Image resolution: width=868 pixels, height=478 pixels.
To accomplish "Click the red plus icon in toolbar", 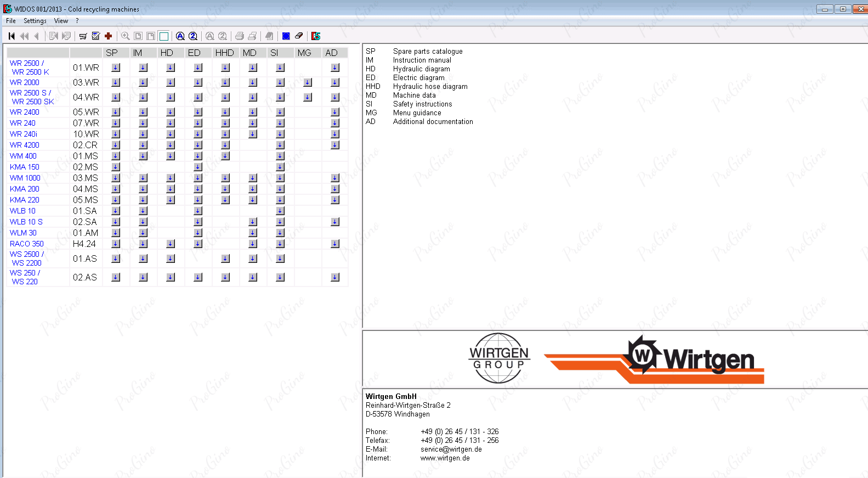I will pos(109,36).
